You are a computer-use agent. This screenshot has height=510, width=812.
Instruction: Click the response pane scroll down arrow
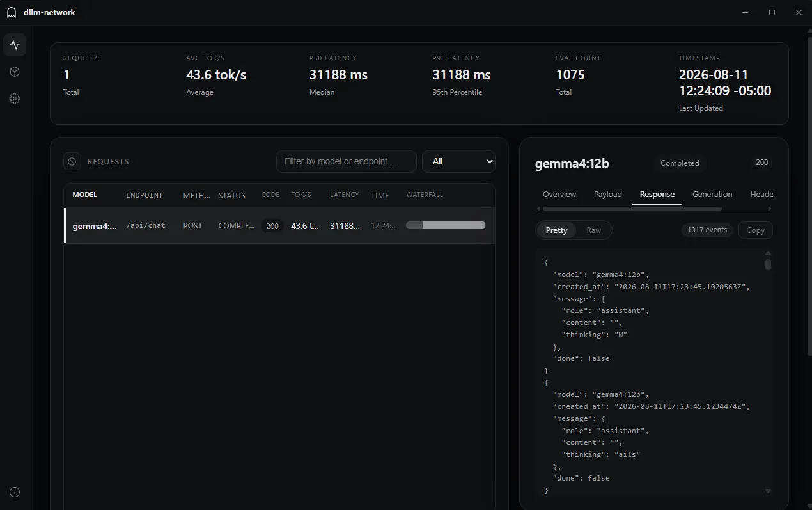click(x=768, y=491)
